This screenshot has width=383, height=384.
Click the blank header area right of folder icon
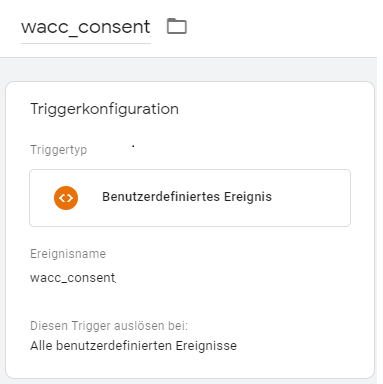tap(283, 27)
